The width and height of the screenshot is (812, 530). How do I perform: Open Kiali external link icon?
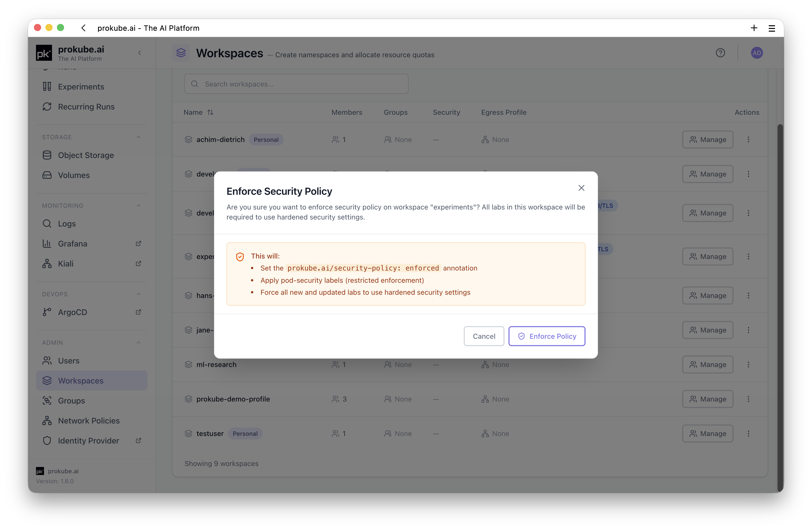click(138, 264)
